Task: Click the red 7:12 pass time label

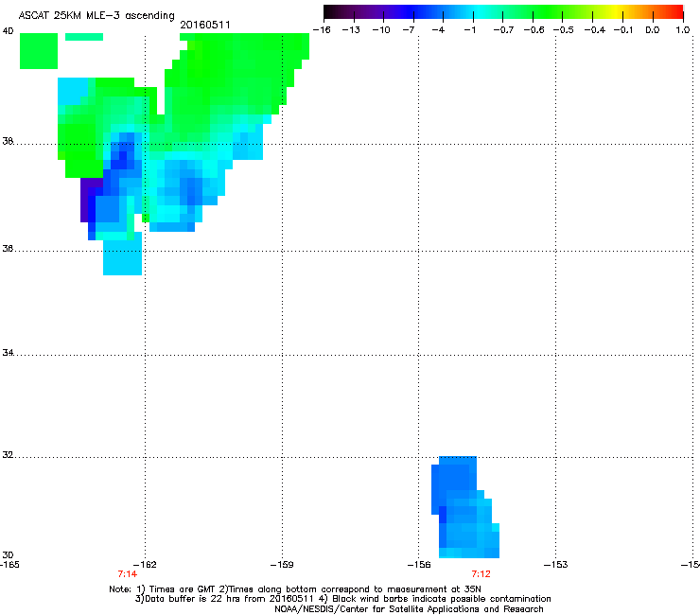Action: (481, 574)
